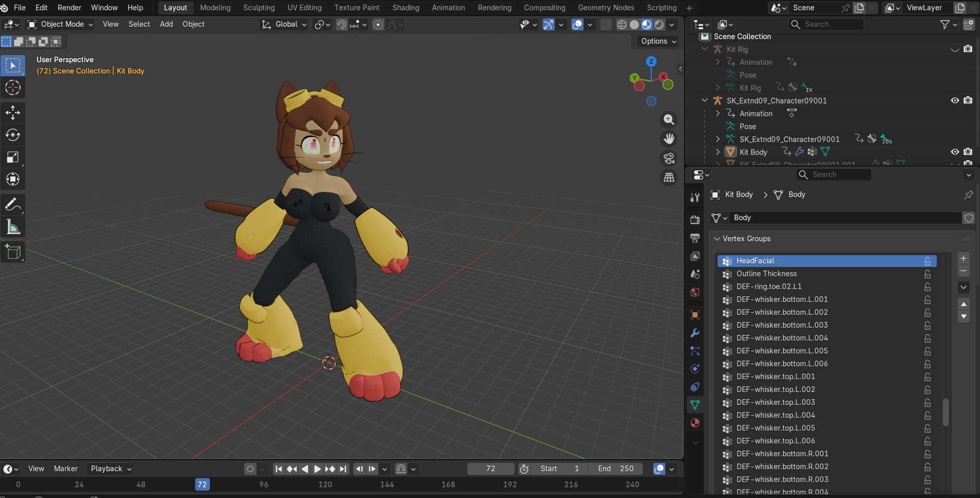Click the frame 72 playhead marker

(202, 485)
